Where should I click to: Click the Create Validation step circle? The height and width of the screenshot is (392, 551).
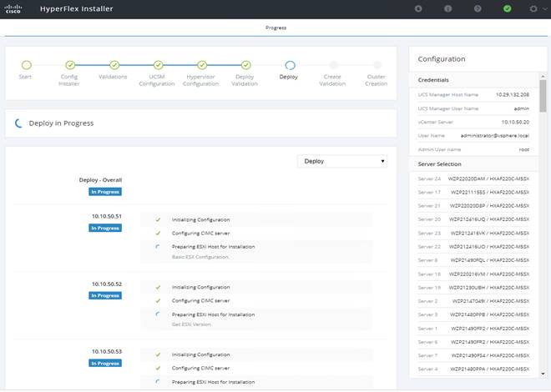pyautogui.click(x=334, y=65)
